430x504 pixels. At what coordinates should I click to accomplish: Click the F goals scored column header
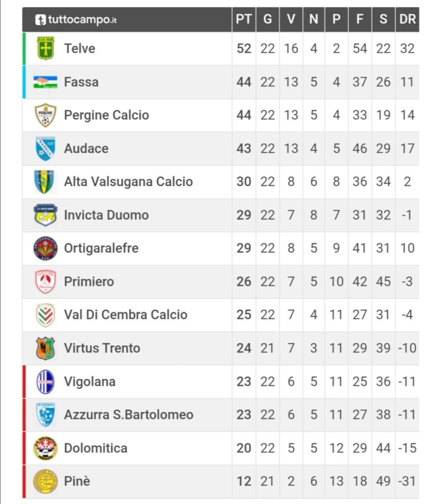360,19
